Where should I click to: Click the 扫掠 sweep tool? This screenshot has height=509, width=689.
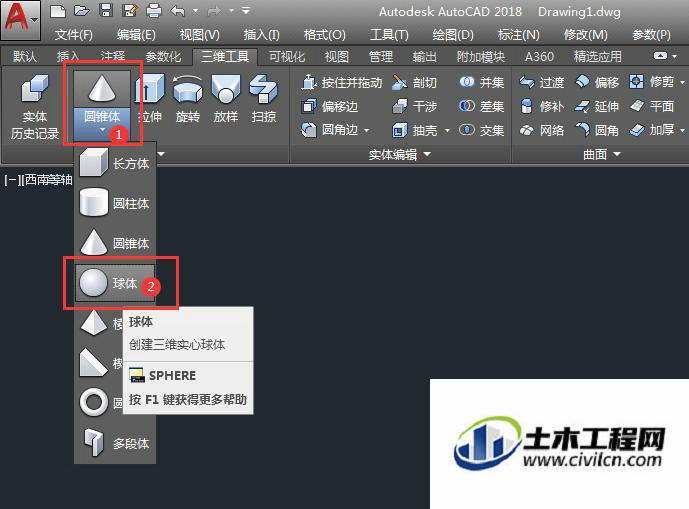pos(264,99)
